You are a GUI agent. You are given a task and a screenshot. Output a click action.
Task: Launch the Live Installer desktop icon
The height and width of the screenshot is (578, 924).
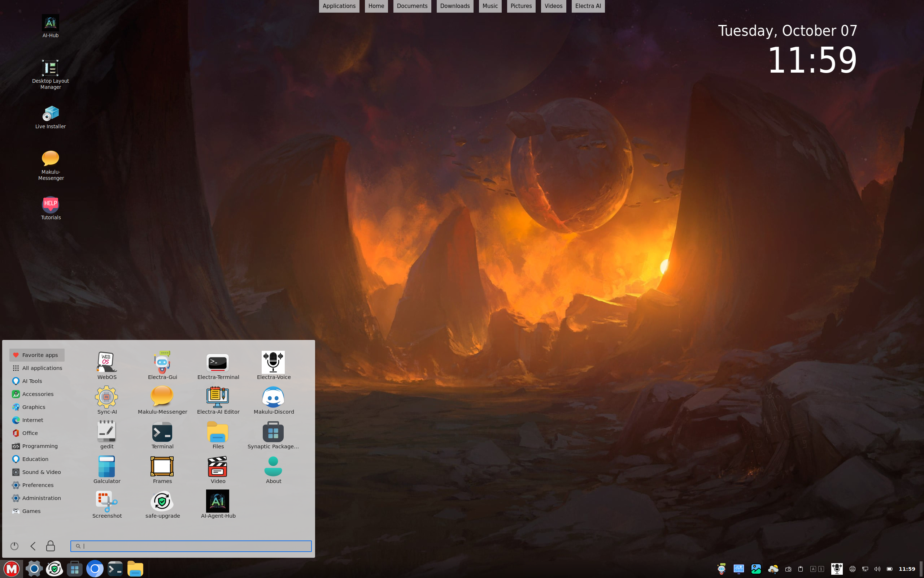tap(51, 117)
